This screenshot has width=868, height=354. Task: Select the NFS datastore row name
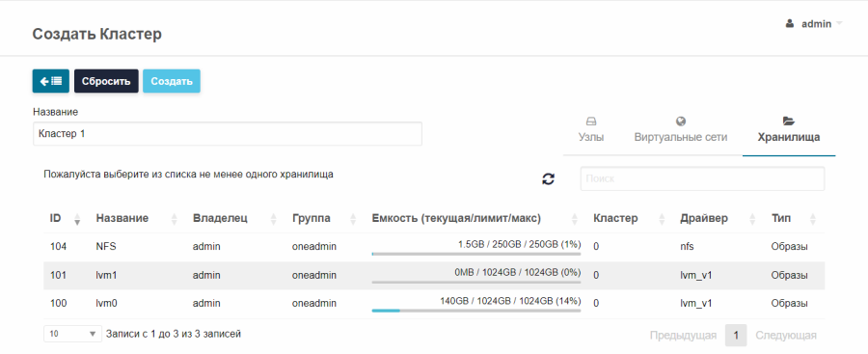pyautogui.click(x=106, y=247)
